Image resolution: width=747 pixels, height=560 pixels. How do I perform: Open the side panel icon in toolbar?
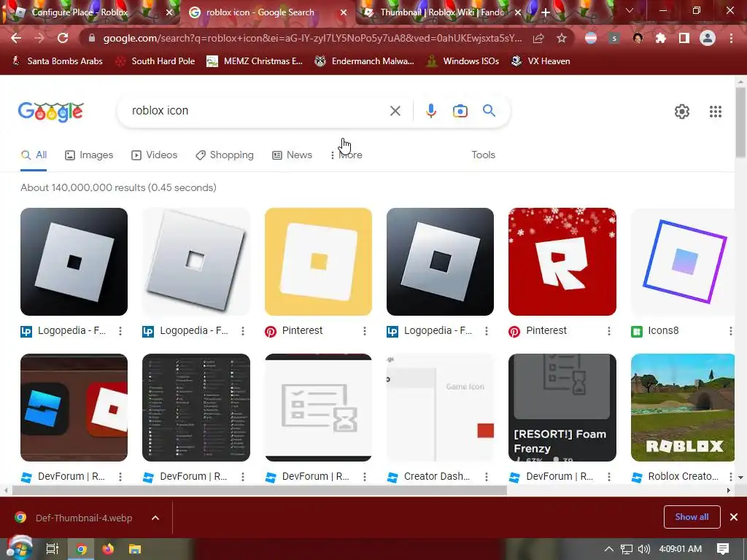684,38
